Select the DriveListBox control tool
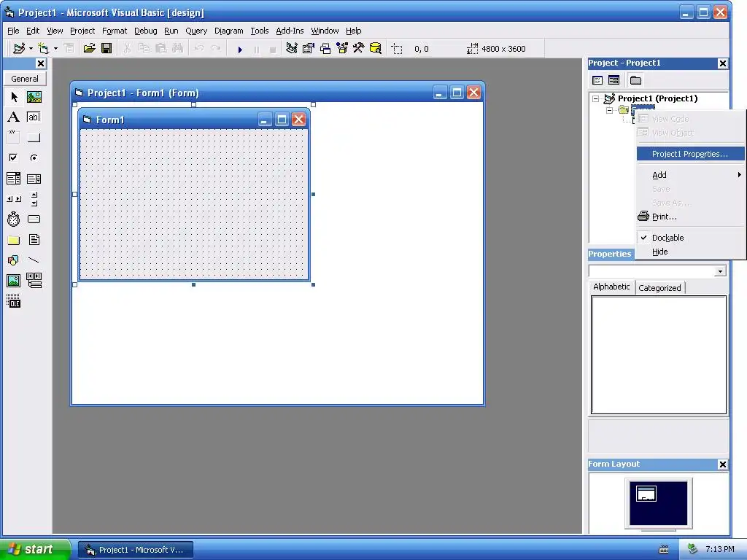 pyautogui.click(x=34, y=219)
